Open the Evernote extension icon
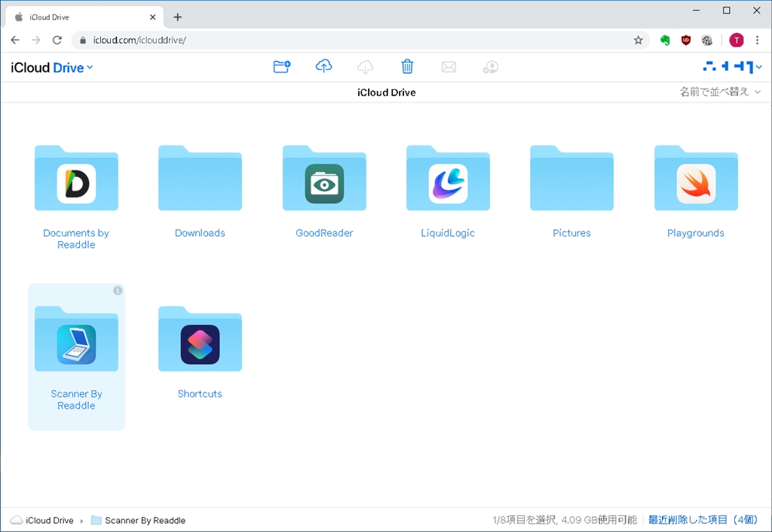772x532 pixels. (665, 41)
